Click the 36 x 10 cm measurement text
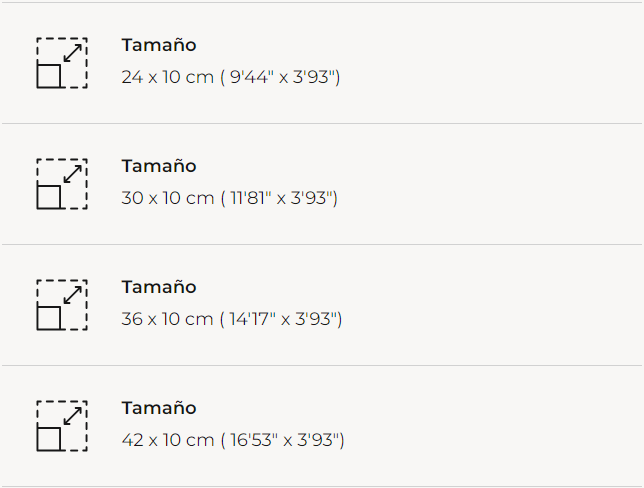Viewport: 644px width, 488px height. [x=167, y=319]
